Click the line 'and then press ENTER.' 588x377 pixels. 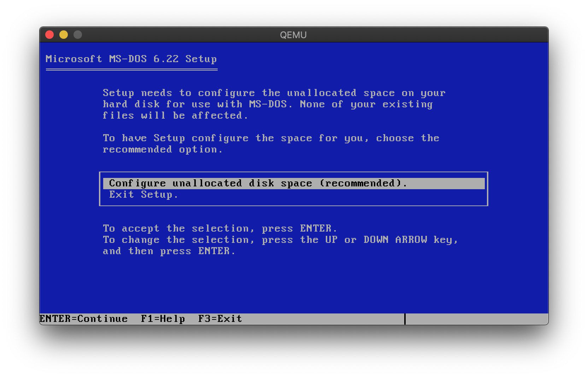[169, 251]
